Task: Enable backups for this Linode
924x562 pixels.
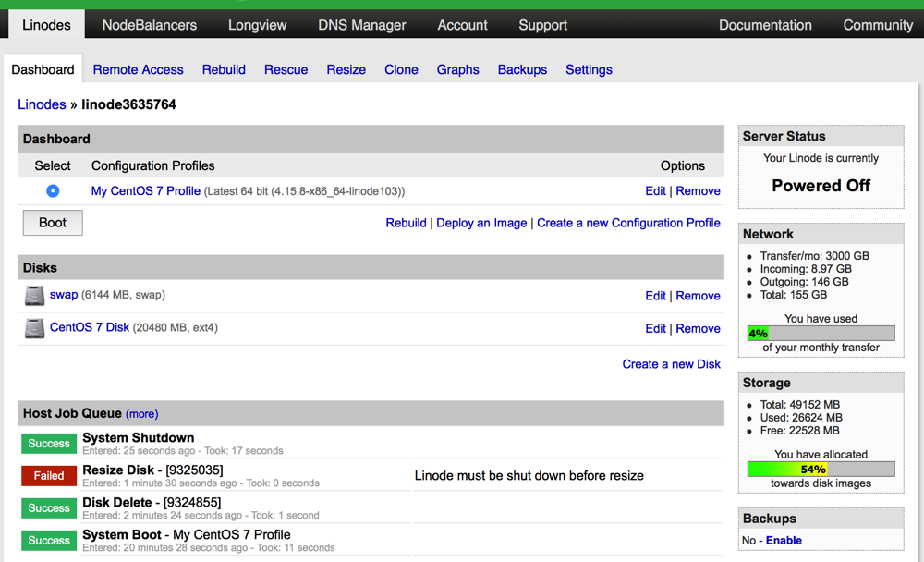Action: click(x=784, y=541)
